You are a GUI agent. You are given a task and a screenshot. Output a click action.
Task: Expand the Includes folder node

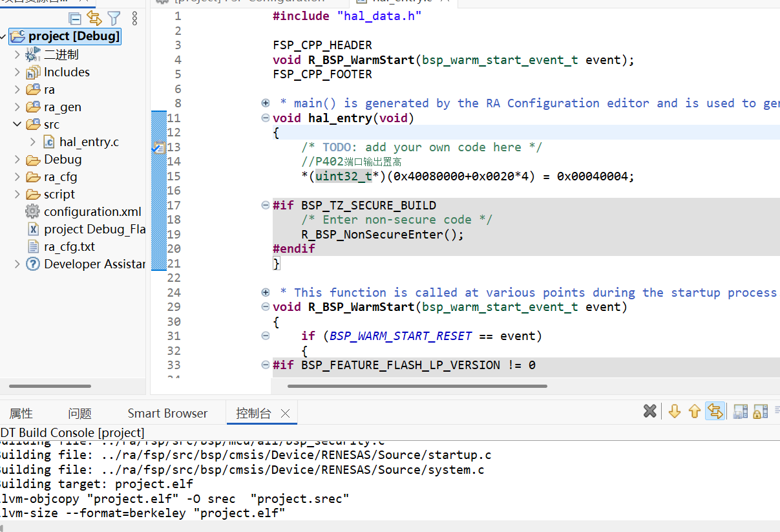17,72
